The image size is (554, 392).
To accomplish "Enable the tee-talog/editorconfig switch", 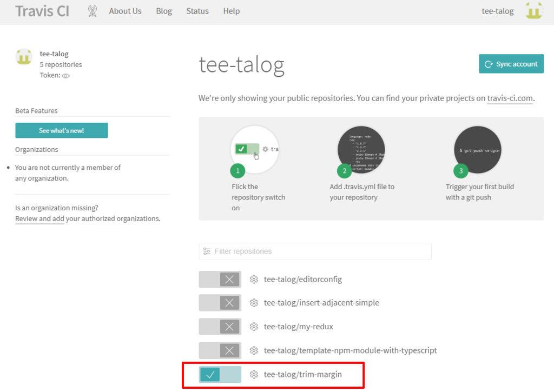I will [x=220, y=280].
